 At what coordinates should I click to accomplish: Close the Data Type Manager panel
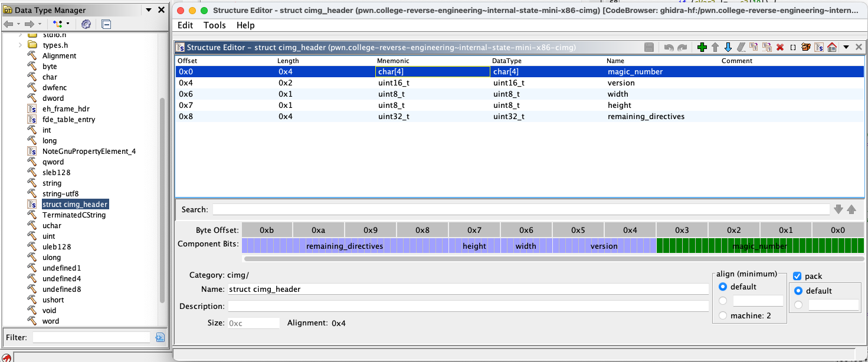click(x=161, y=10)
